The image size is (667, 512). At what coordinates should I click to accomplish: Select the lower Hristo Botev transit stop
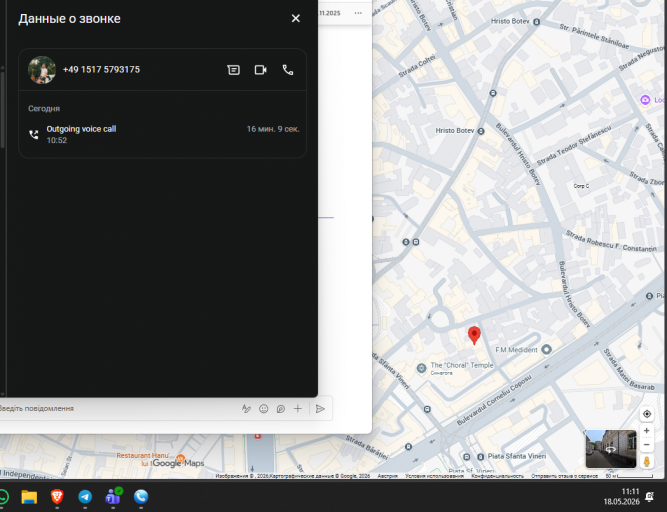click(x=481, y=131)
